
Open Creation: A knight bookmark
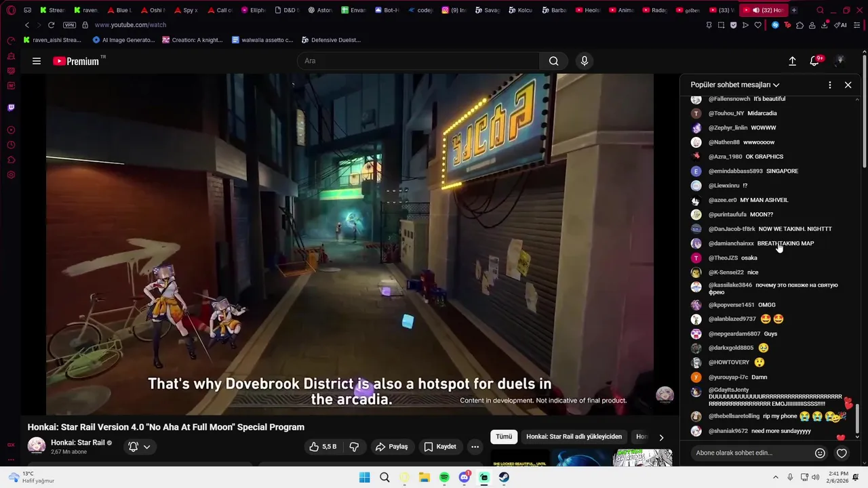click(193, 40)
